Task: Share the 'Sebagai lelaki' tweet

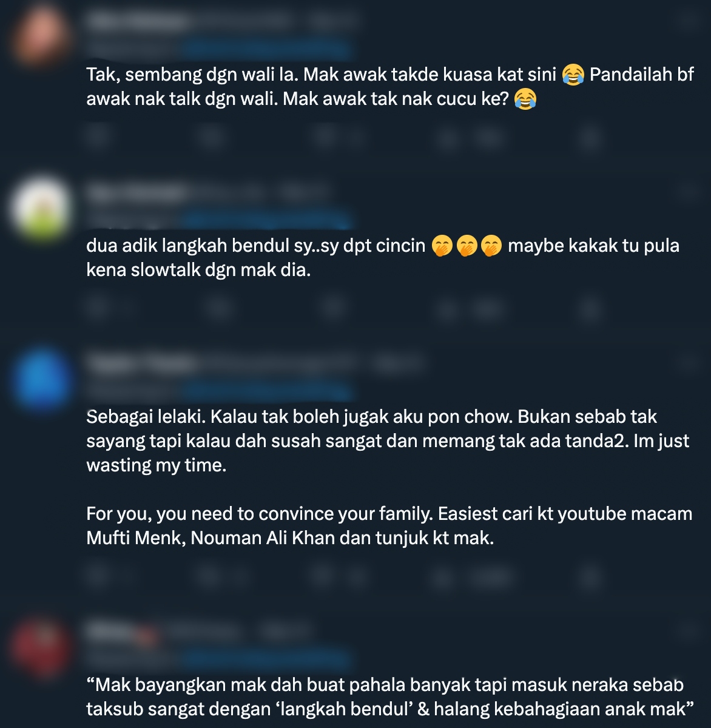Action: (588, 576)
